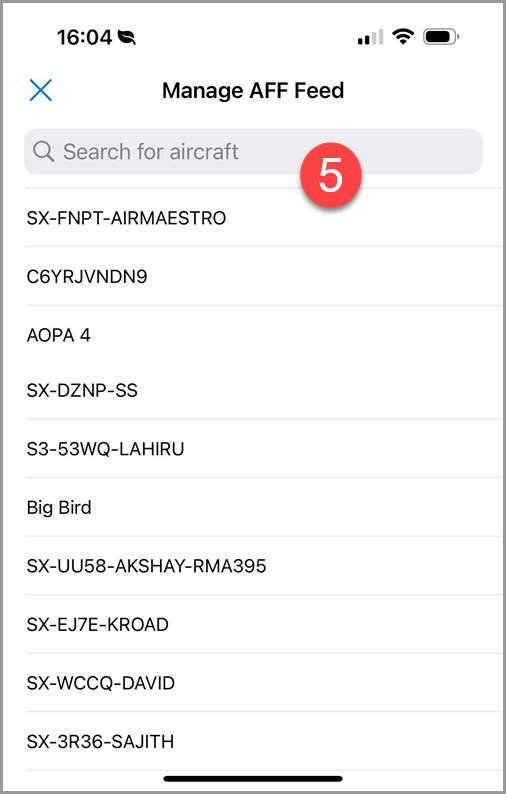Select the Big Bird aircraft
Viewport: 506px width, 794px height.
tap(264, 507)
